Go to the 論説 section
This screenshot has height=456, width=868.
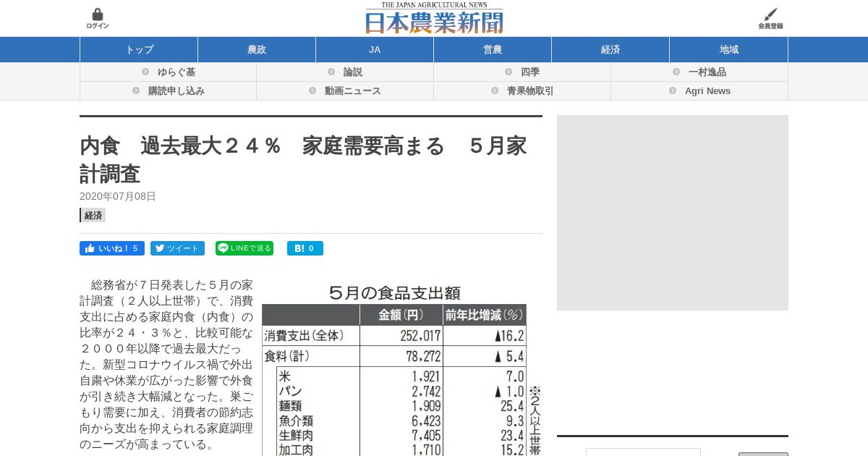353,72
